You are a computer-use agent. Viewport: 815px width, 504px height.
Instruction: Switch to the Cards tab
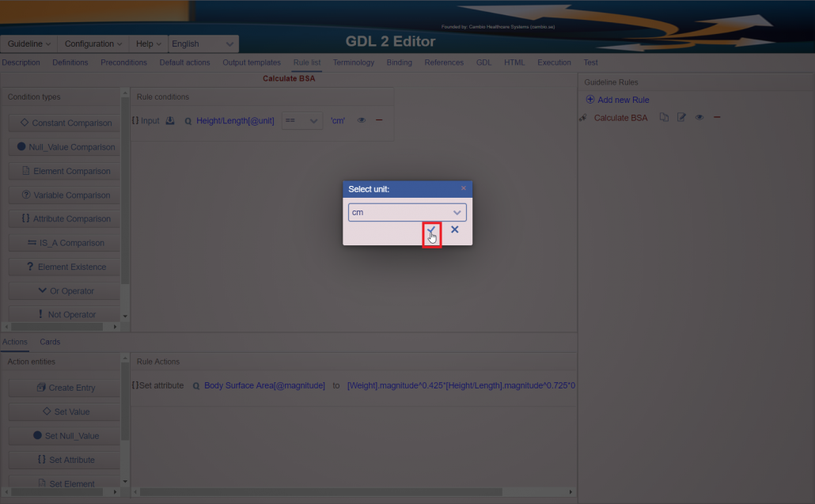click(x=50, y=342)
